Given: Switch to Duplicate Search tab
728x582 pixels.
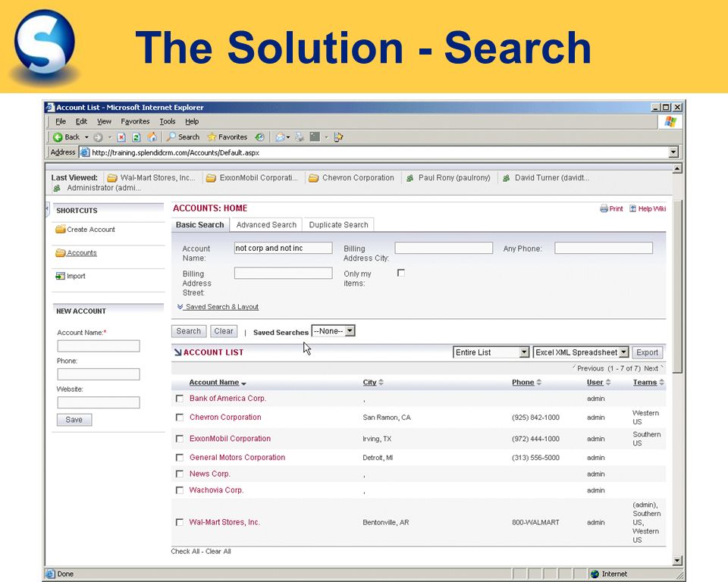Looking at the screenshot, I should click(338, 224).
